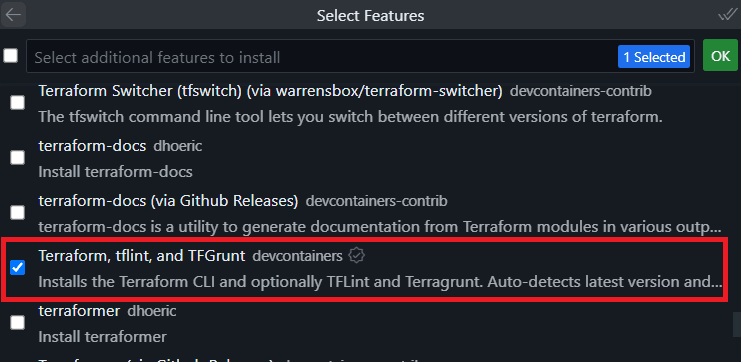Click the 'Terraform, tflint, and TFGrunt' title
This screenshot has height=362, width=741.
[x=142, y=256]
